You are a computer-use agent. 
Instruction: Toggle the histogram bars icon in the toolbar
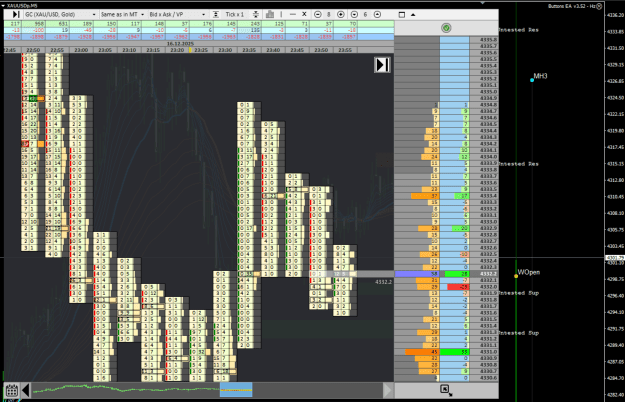(x=270, y=14)
